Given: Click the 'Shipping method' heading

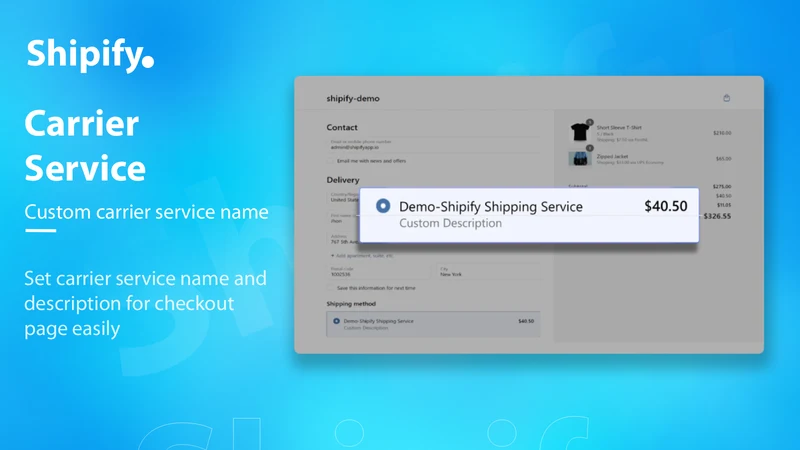Looking at the screenshot, I should (x=351, y=304).
